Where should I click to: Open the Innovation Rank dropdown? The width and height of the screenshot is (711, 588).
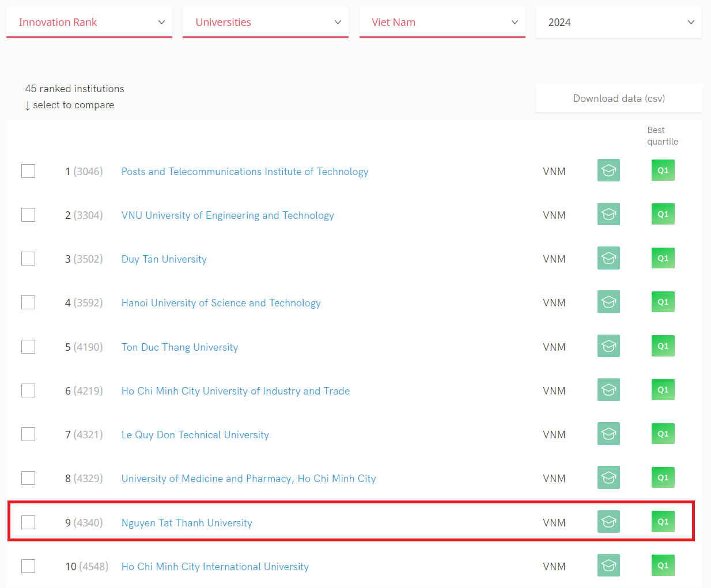click(89, 22)
